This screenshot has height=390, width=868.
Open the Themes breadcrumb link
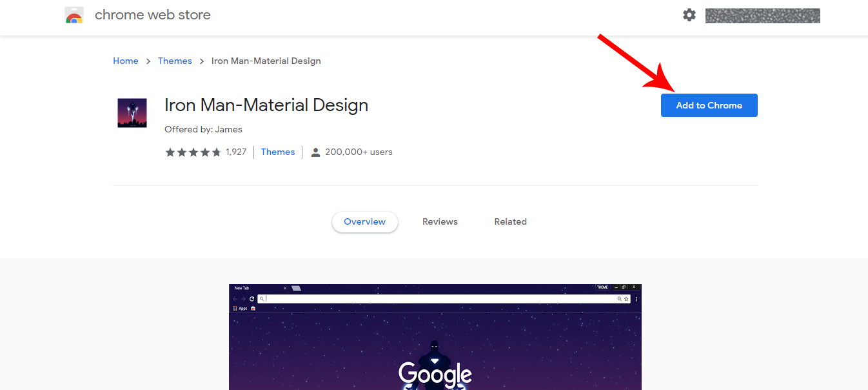click(175, 61)
